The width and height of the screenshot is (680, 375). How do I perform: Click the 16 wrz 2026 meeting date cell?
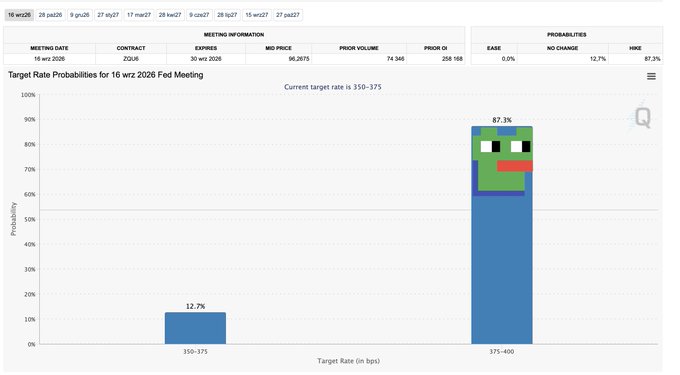coord(49,59)
